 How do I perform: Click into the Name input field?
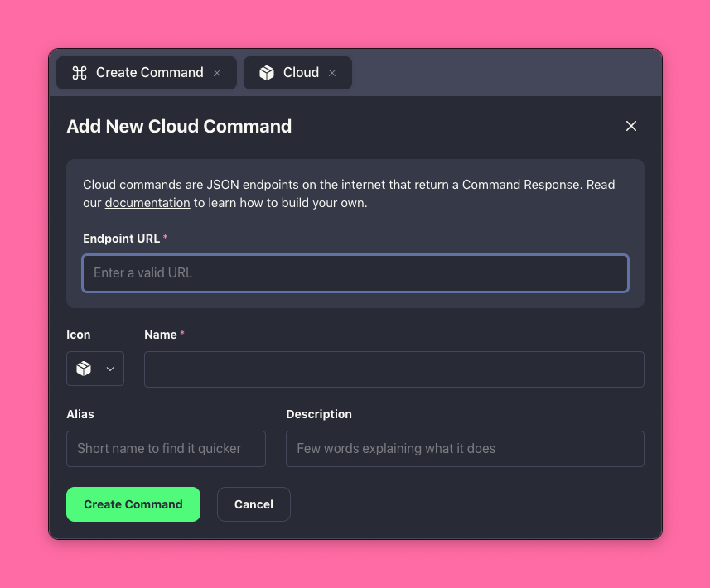point(394,369)
